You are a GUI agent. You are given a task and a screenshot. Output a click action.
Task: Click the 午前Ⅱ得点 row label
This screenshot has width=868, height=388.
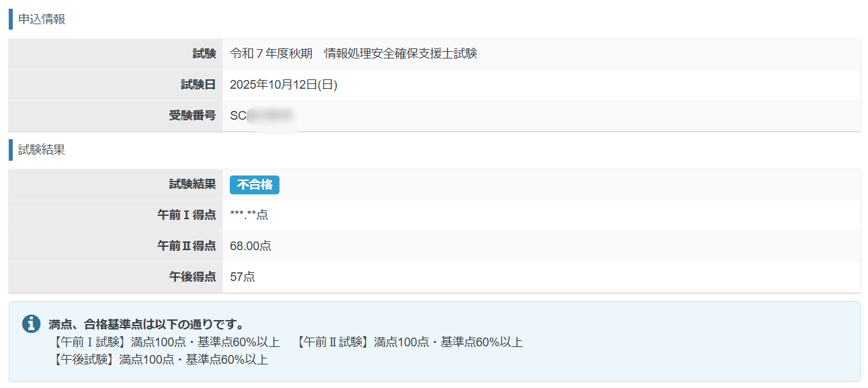point(187,246)
